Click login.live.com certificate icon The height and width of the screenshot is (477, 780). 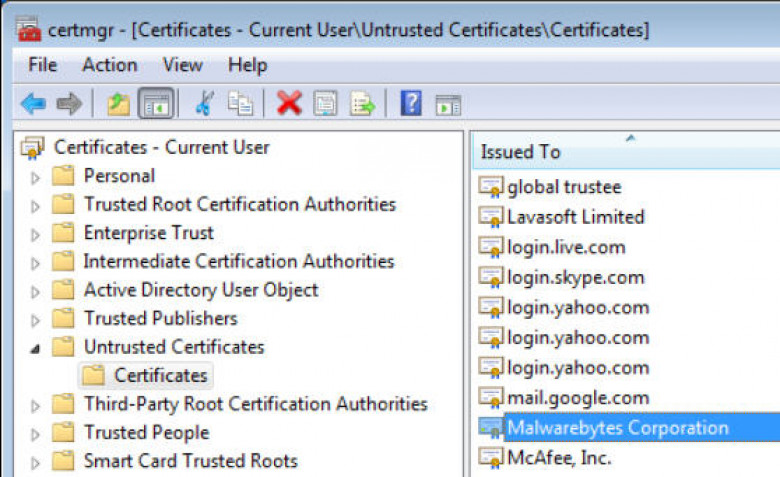coord(490,247)
